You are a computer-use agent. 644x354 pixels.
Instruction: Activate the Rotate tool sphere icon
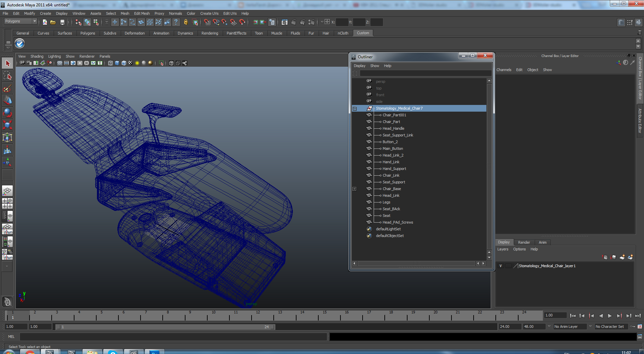click(x=7, y=113)
